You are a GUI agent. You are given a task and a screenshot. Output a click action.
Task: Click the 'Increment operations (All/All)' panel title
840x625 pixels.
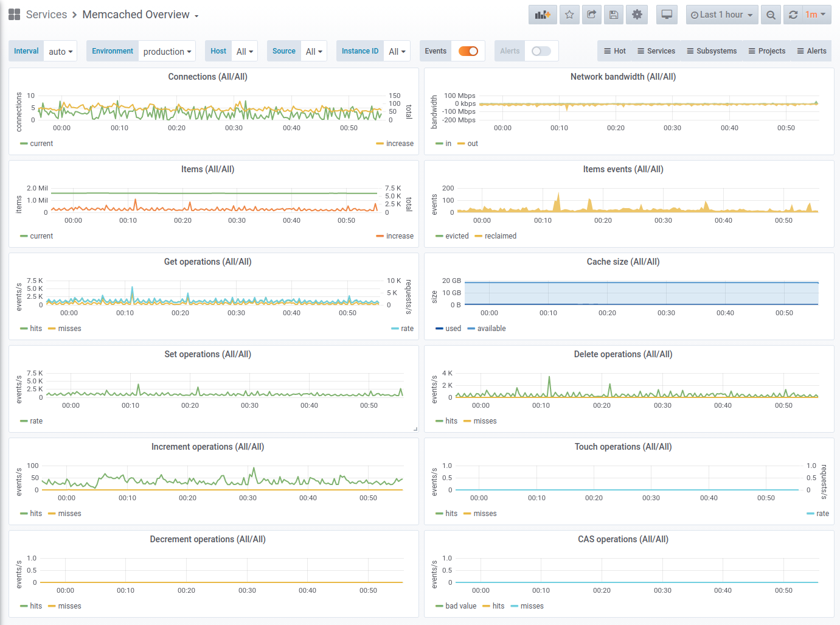(208, 447)
